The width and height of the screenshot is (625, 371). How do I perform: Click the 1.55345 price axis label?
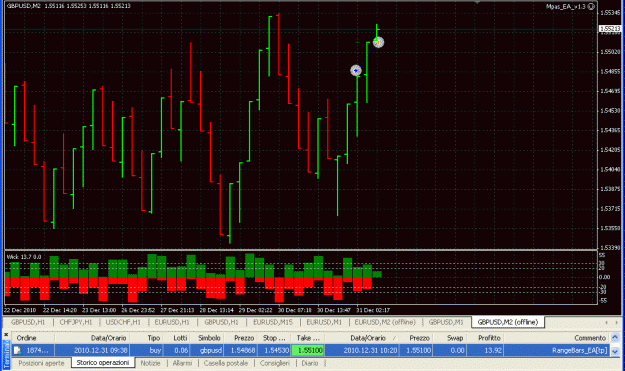coord(610,13)
